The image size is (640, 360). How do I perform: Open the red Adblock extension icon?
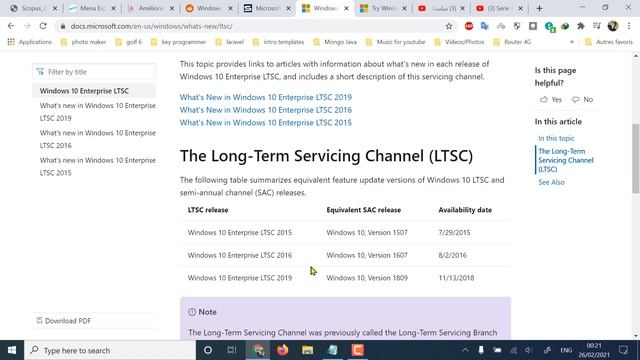click(469, 26)
